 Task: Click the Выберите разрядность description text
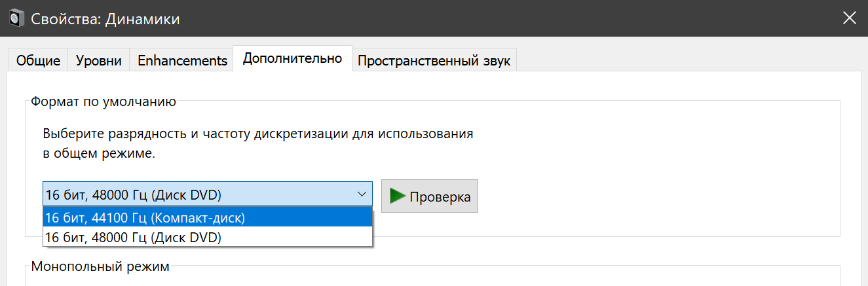257,134
